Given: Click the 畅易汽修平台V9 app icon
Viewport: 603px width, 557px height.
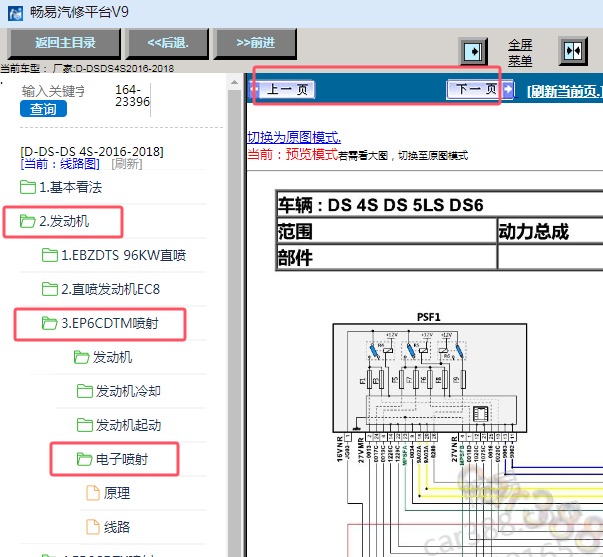Looking at the screenshot, I should 15,14.
